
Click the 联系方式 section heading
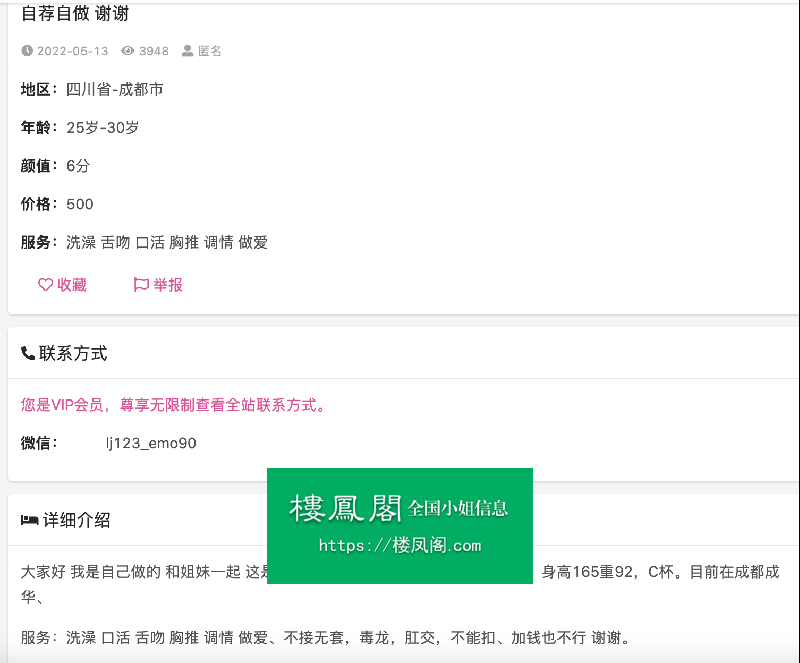73,353
